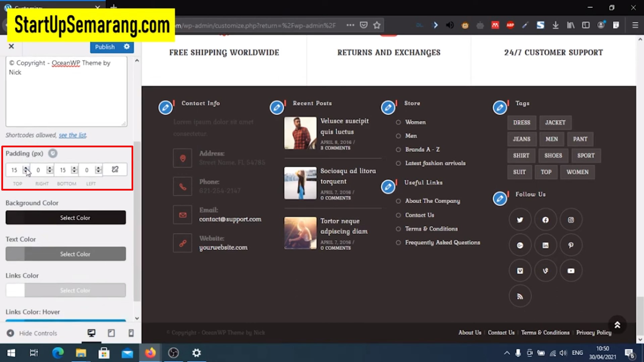Open Microsoft Edge from taskbar

58,353
